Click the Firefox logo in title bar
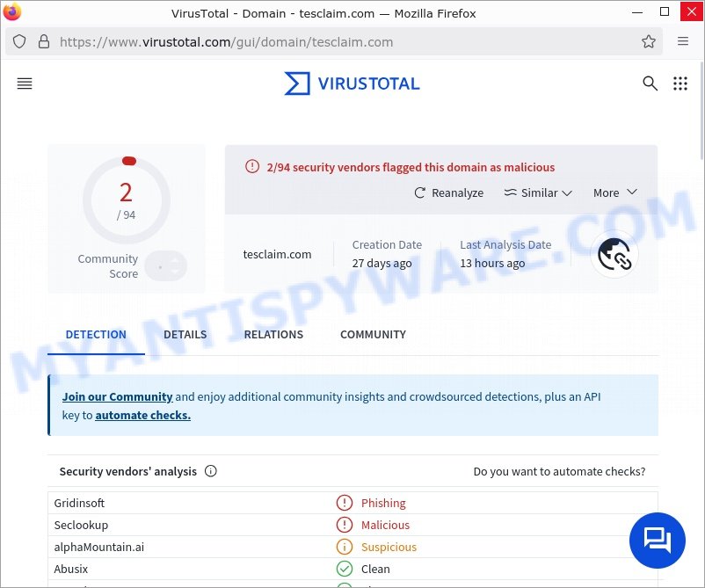The width and height of the screenshot is (705, 588). (x=12, y=11)
